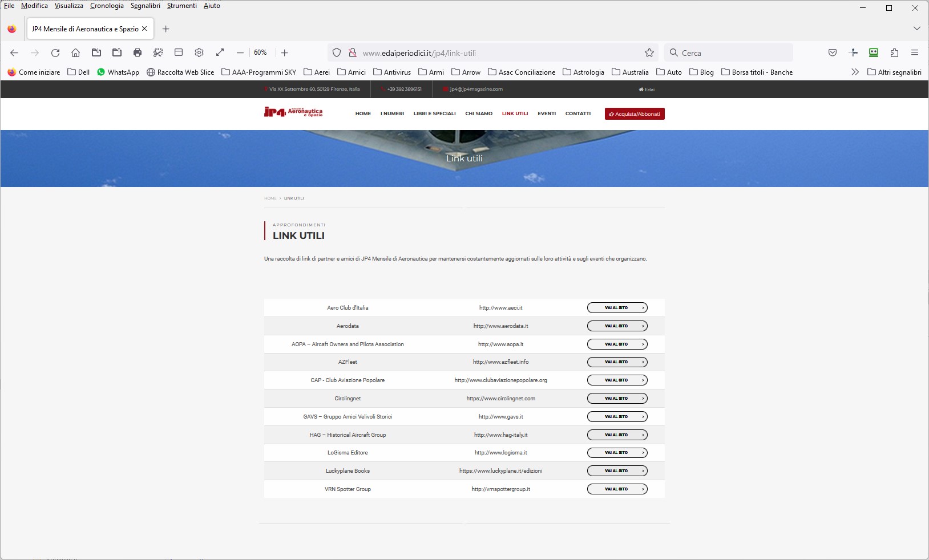Open settings via the toolbar gear icon
929x560 pixels.
(199, 52)
